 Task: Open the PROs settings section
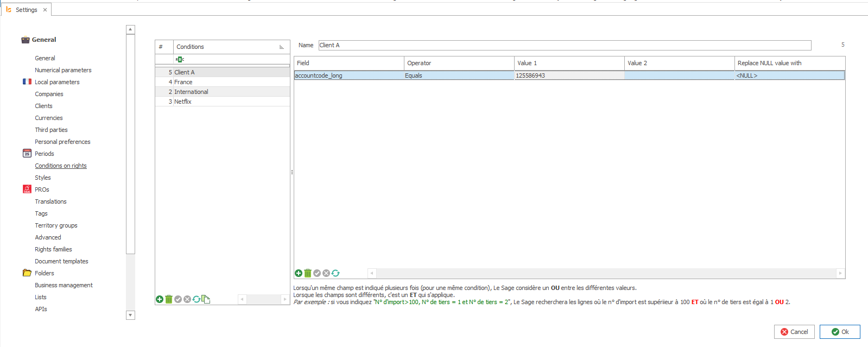[42, 190]
